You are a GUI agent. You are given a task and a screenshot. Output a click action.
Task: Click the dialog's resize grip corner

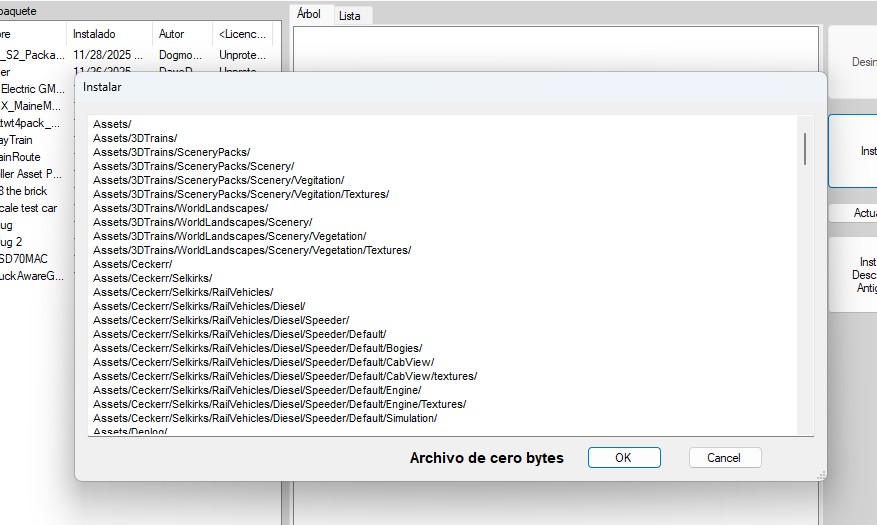tap(821, 475)
